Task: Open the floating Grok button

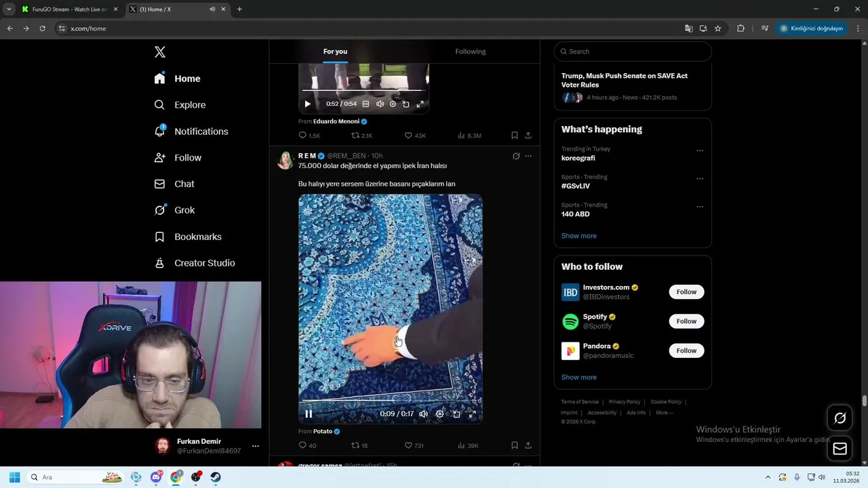Action: [840, 418]
